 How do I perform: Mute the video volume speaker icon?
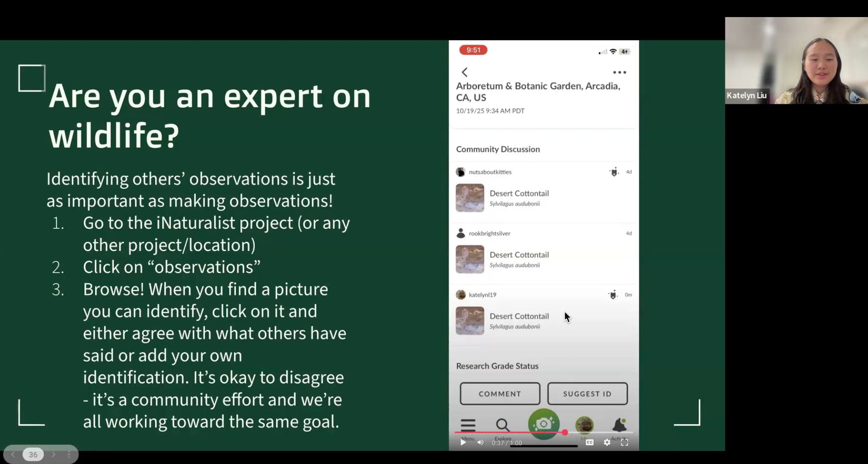[481, 442]
